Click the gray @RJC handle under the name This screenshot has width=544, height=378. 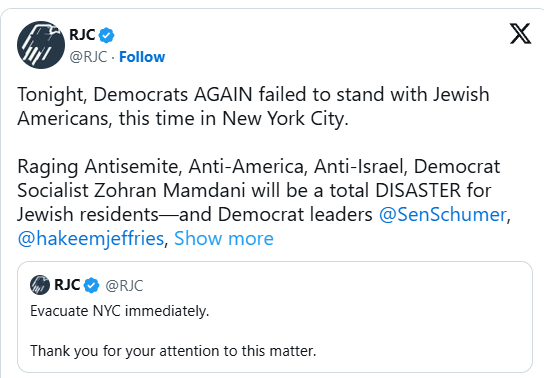pos(88,57)
